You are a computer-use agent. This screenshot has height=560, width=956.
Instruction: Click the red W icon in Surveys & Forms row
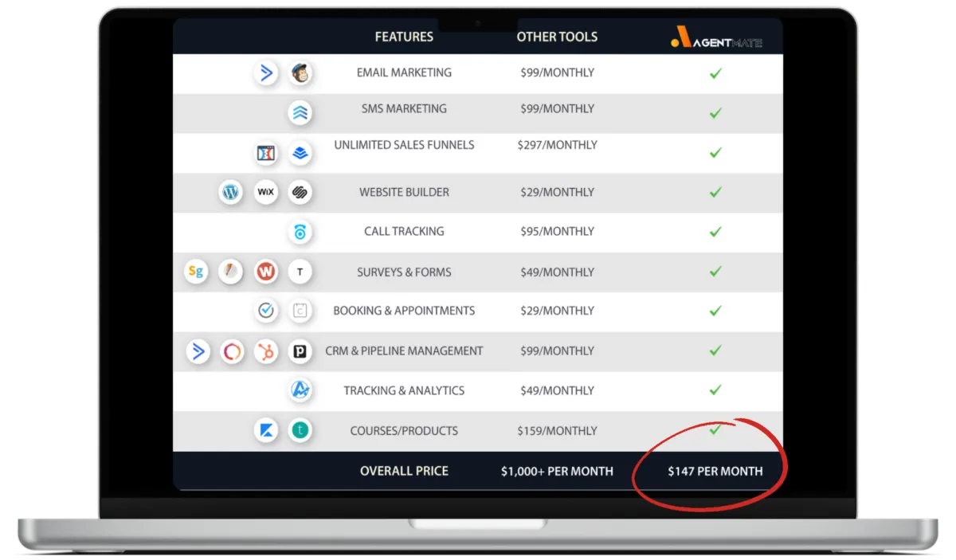pyautogui.click(x=266, y=272)
